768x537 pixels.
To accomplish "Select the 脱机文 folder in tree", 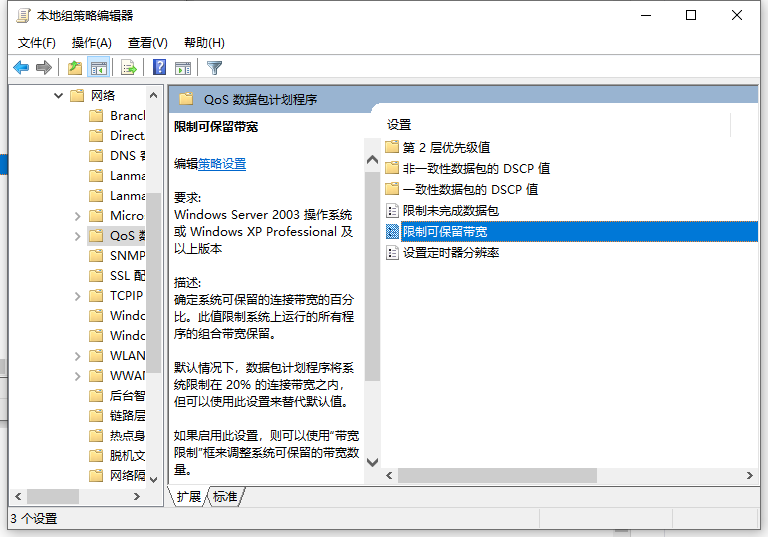I will pos(117,456).
